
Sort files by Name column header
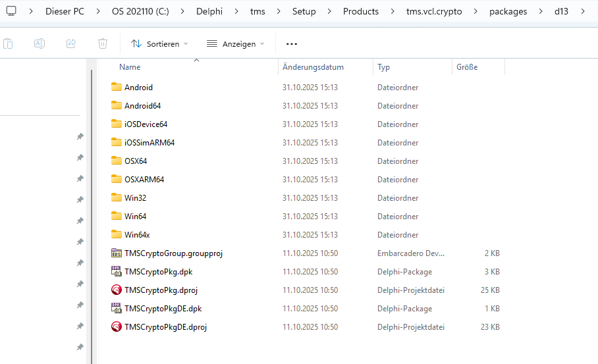click(x=130, y=67)
